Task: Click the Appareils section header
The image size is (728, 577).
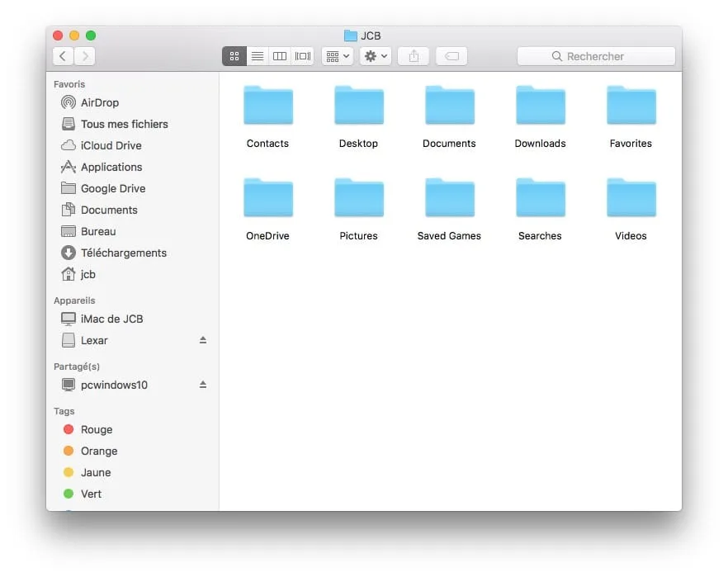Action: [74, 300]
